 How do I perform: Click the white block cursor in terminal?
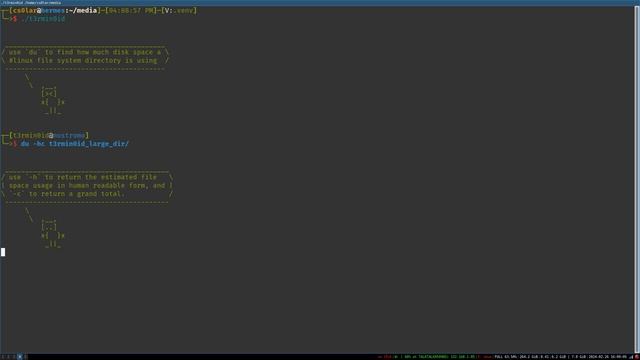[x=3, y=252]
